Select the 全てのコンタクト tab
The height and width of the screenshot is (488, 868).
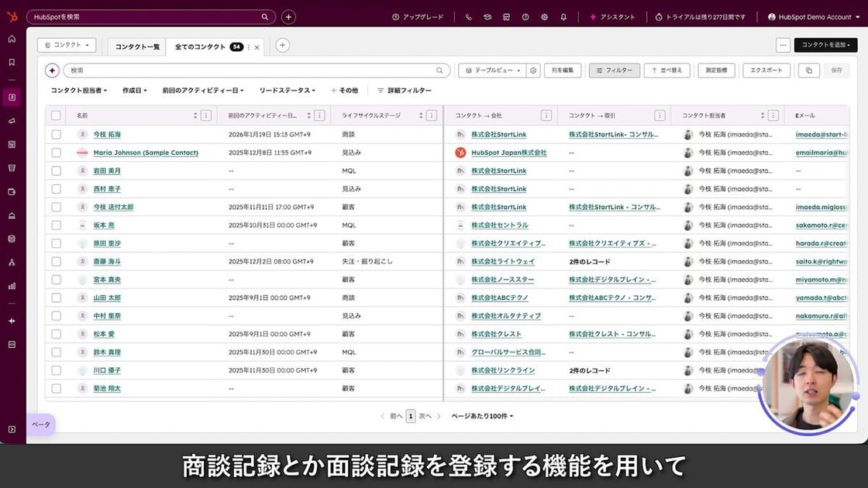coord(201,46)
